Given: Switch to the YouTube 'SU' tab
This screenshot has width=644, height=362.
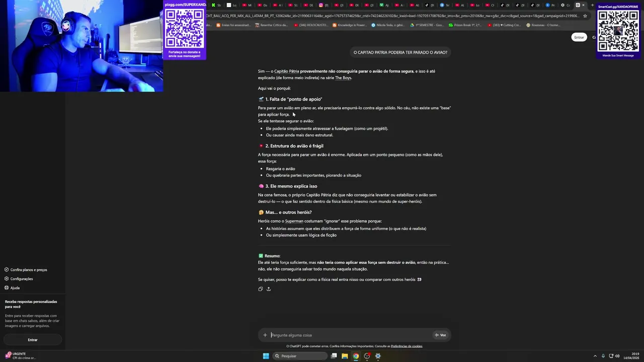Looking at the screenshot, I should (293, 5).
